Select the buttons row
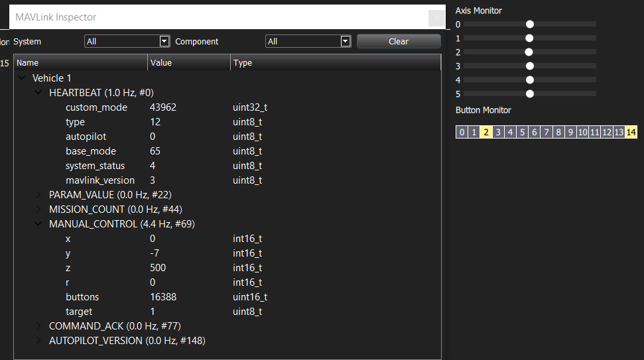The image size is (644, 360). [227, 297]
